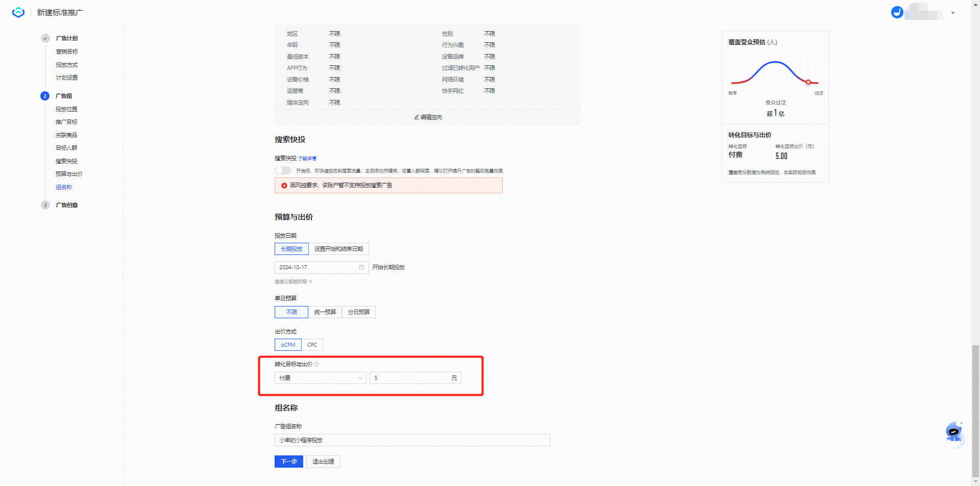Open the 付费 conversion goal dropdown

pos(320,378)
